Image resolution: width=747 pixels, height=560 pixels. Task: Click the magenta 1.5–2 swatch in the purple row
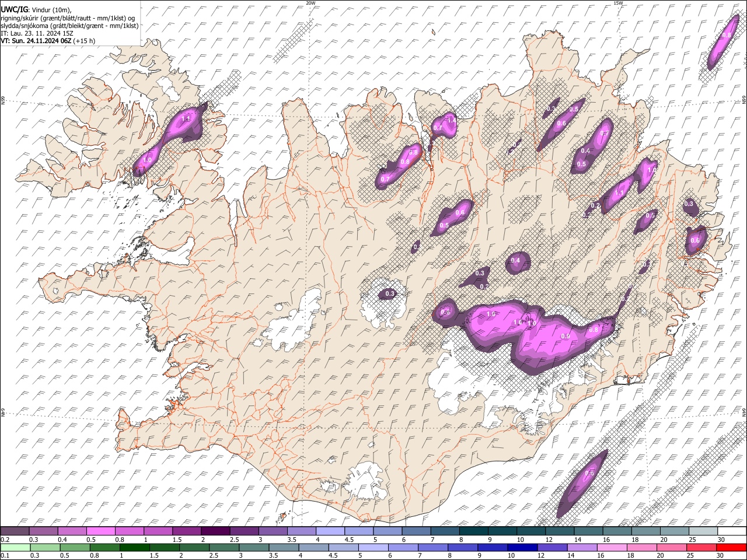[187, 531]
